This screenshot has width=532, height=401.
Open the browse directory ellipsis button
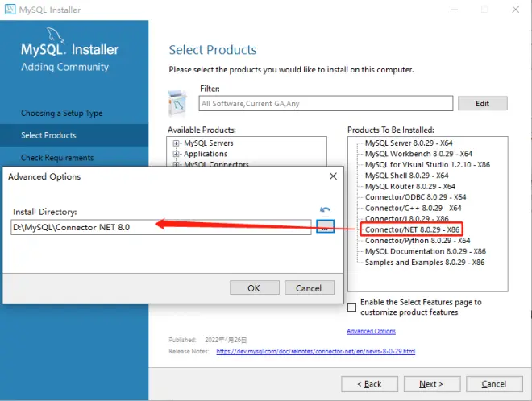click(325, 226)
